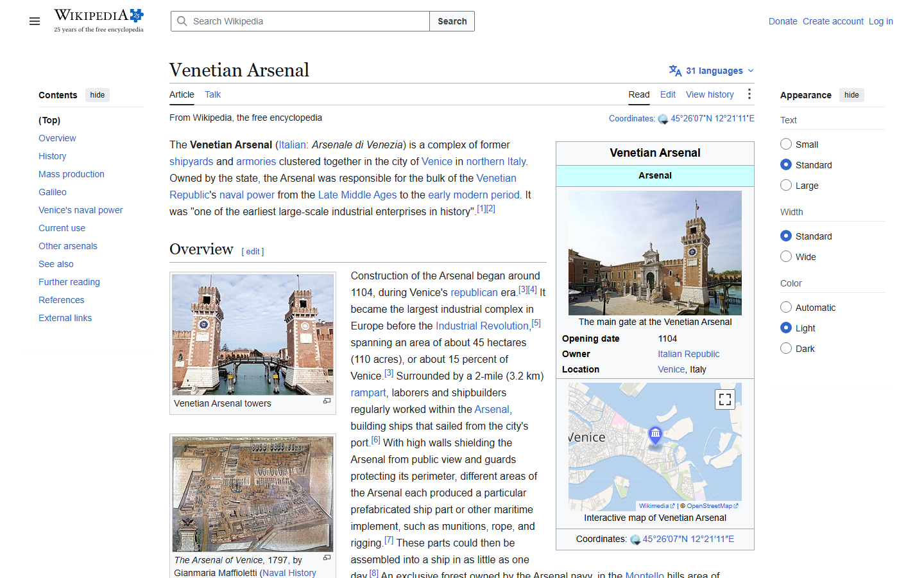This screenshot has height=578, width=924.
Task: Select Standard width option
Action: pos(786,236)
